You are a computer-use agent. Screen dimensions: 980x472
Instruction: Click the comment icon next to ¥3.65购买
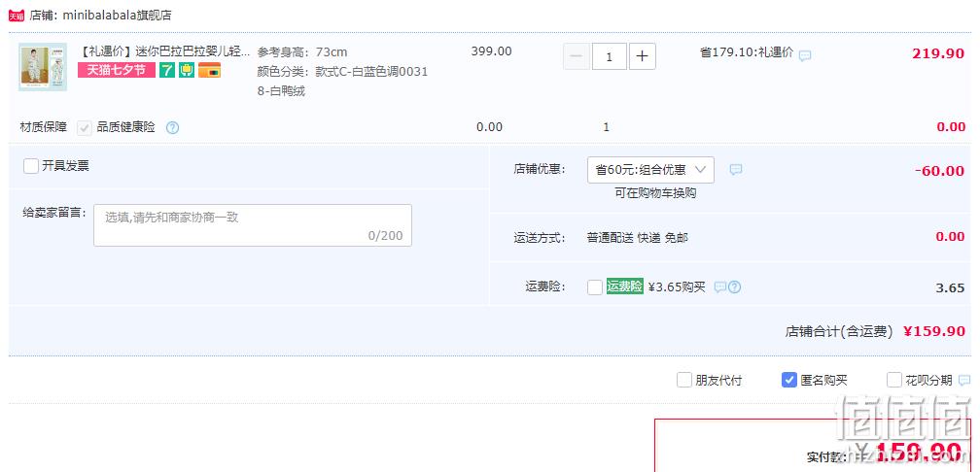point(720,287)
